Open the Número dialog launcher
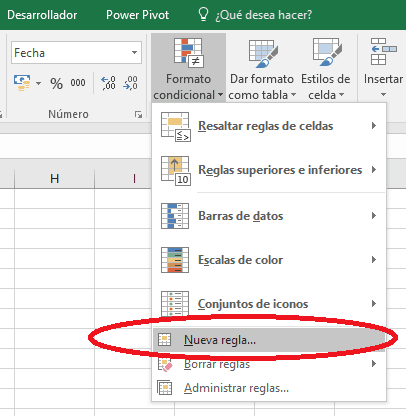Image resolution: width=406 pixels, height=416 pixels. click(x=138, y=115)
